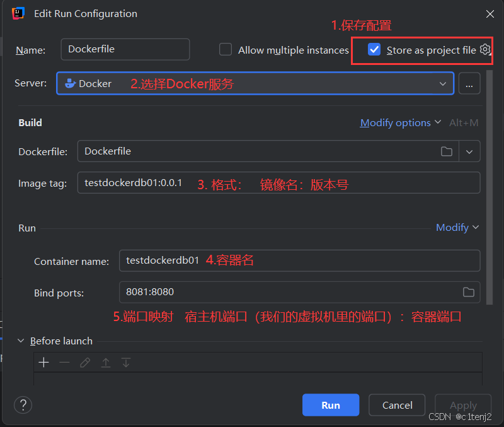Close the Edit Run Configuration dialog
The height and width of the screenshot is (427, 504).
(x=490, y=14)
